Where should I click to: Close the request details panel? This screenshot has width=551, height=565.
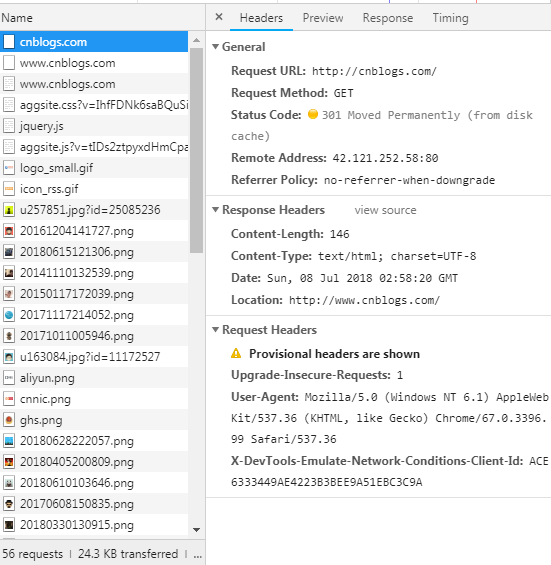(x=219, y=17)
